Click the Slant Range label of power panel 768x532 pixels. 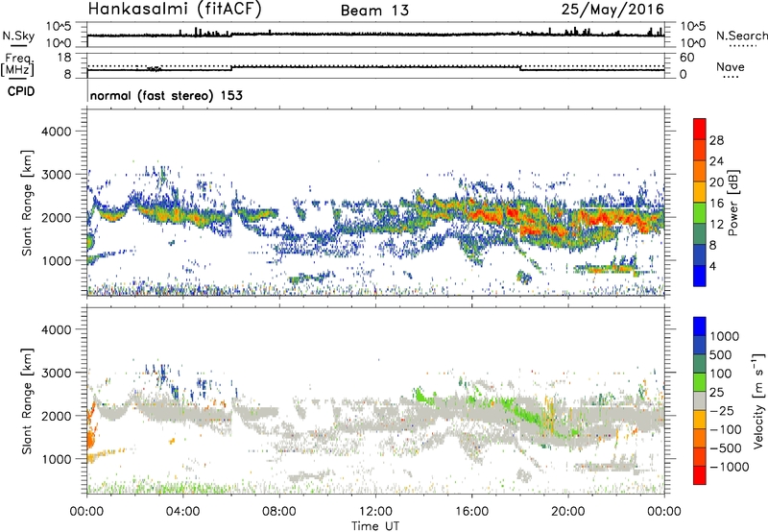(x=27, y=203)
